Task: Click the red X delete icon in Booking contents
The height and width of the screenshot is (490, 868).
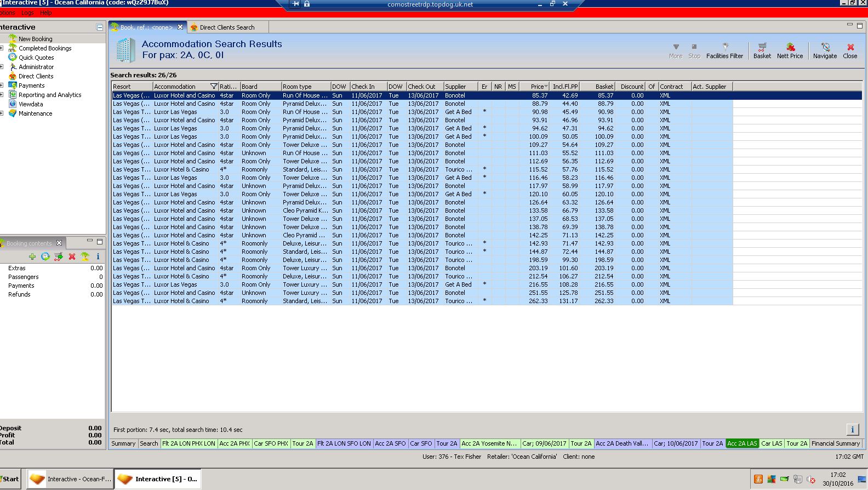Action: [x=72, y=256]
